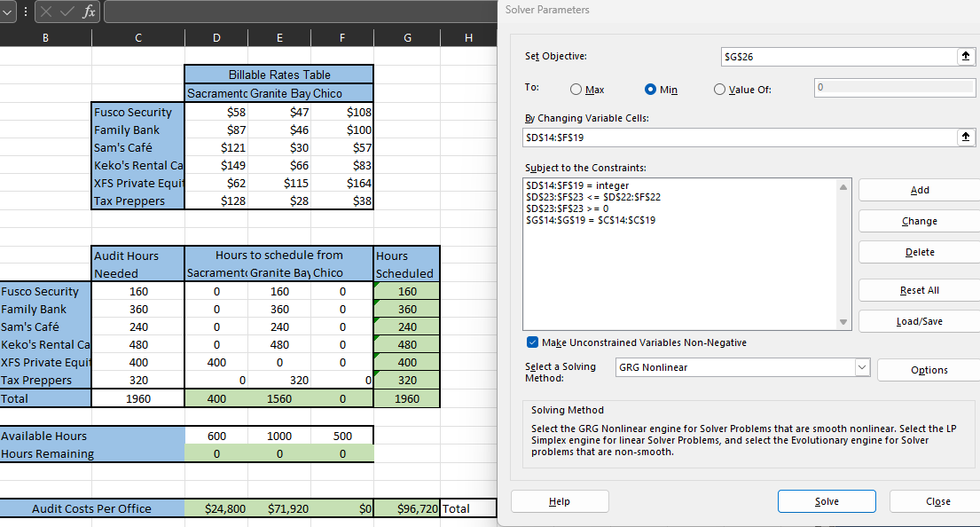Select column C header
Image resolution: width=980 pixels, height=527 pixels.
pyautogui.click(x=138, y=37)
